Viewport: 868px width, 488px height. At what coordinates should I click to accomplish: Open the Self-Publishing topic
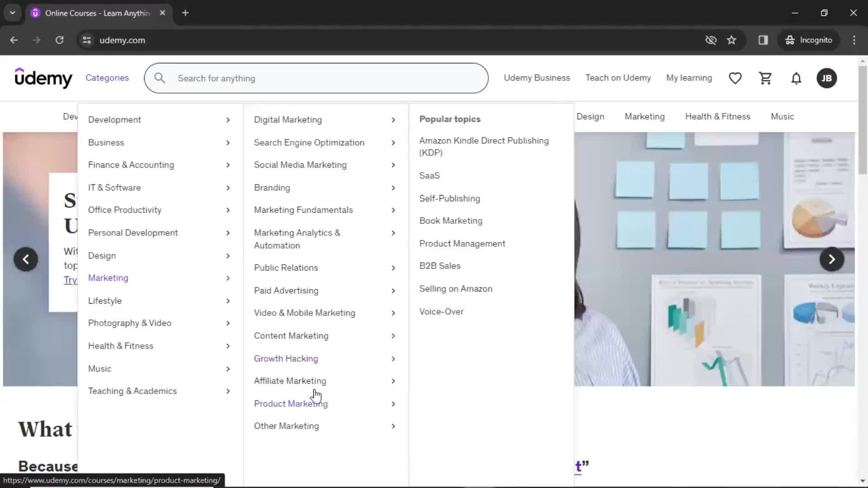(x=449, y=198)
